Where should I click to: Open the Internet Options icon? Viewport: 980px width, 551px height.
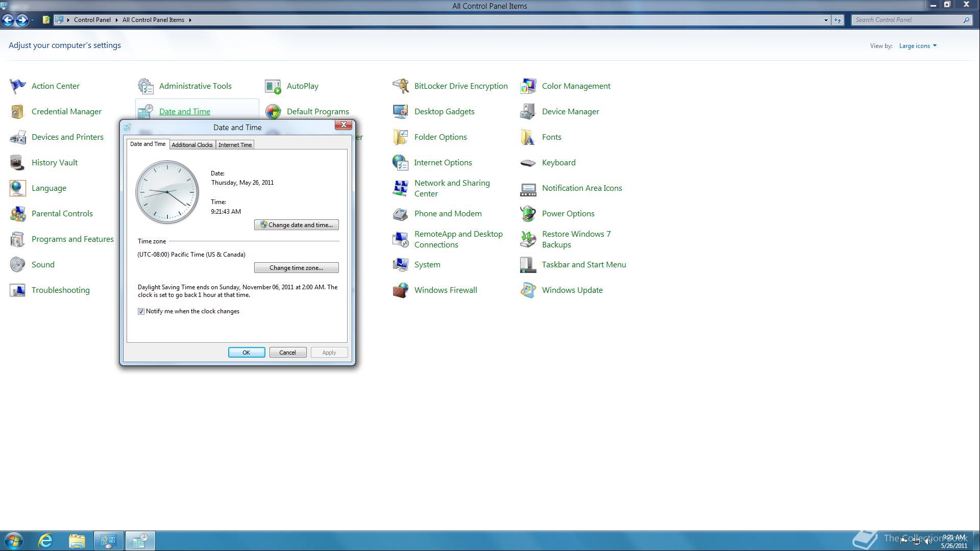point(401,163)
